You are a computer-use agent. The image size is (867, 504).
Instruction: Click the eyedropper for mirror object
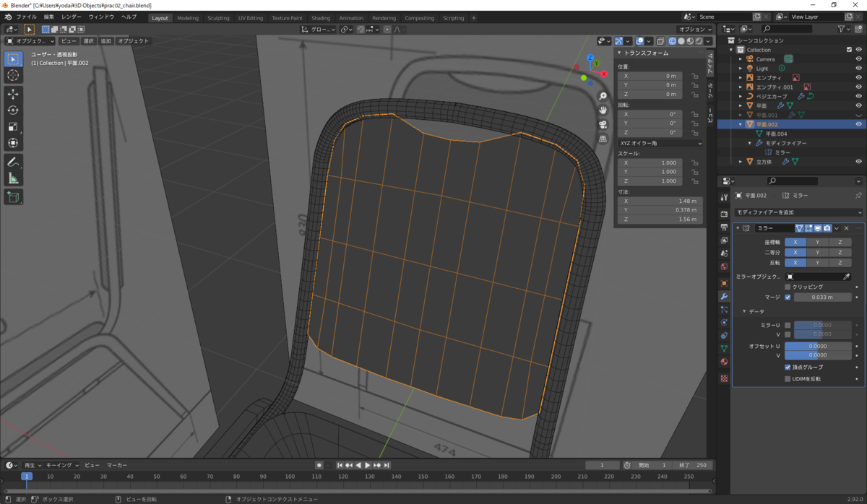click(847, 277)
